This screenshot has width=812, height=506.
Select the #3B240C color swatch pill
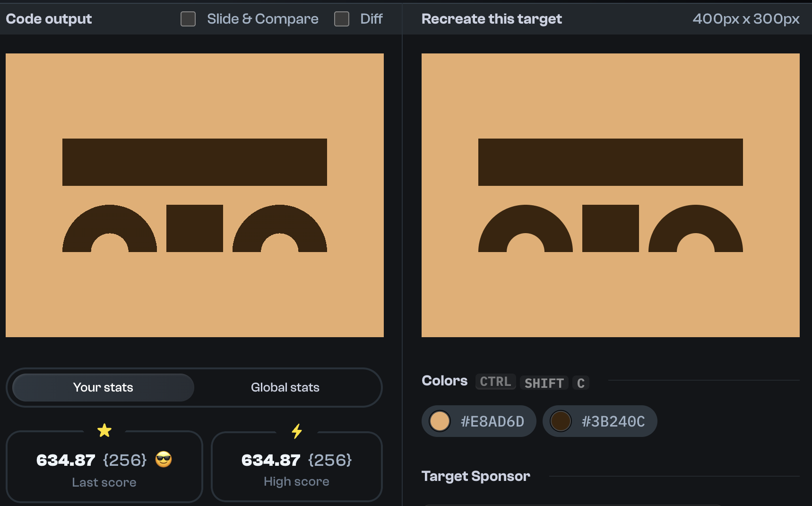tap(600, 421)
